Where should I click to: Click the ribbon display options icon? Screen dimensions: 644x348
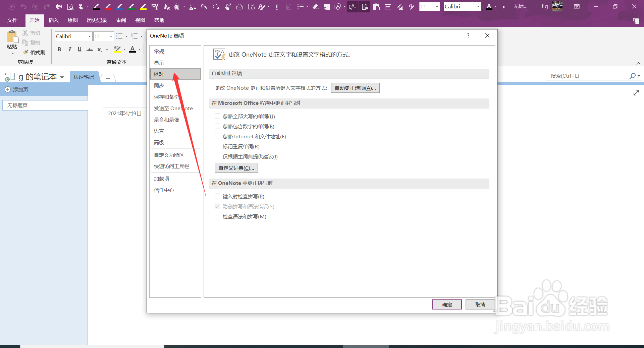[577, 6]
